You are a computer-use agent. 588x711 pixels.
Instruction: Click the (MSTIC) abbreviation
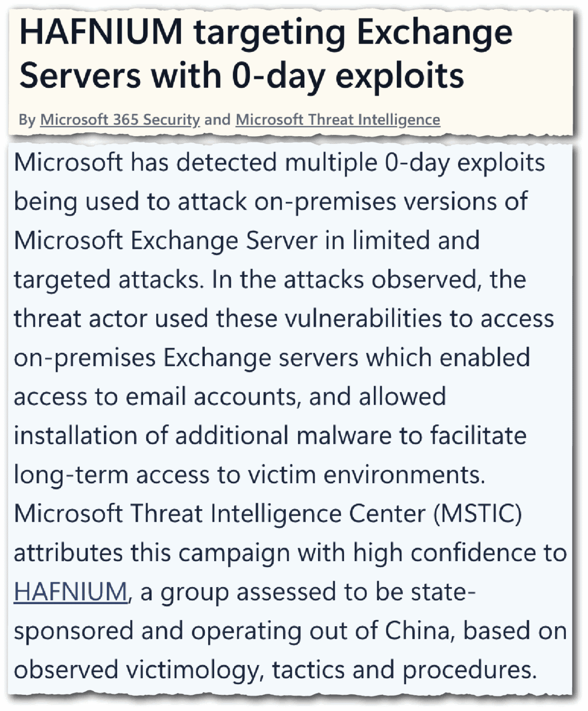(477, 514)
